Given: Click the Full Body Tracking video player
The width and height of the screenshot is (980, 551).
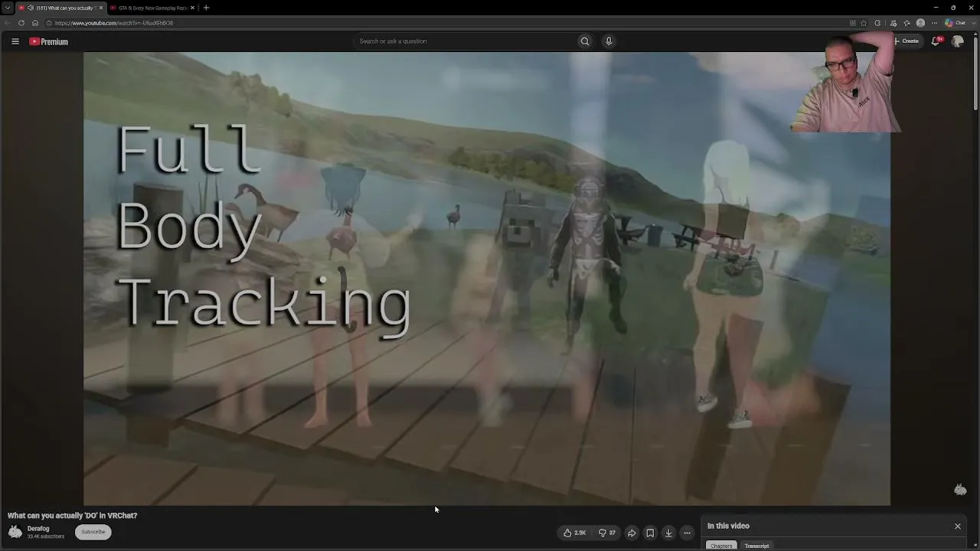Looking at the screenshot, I should (487, 279).
